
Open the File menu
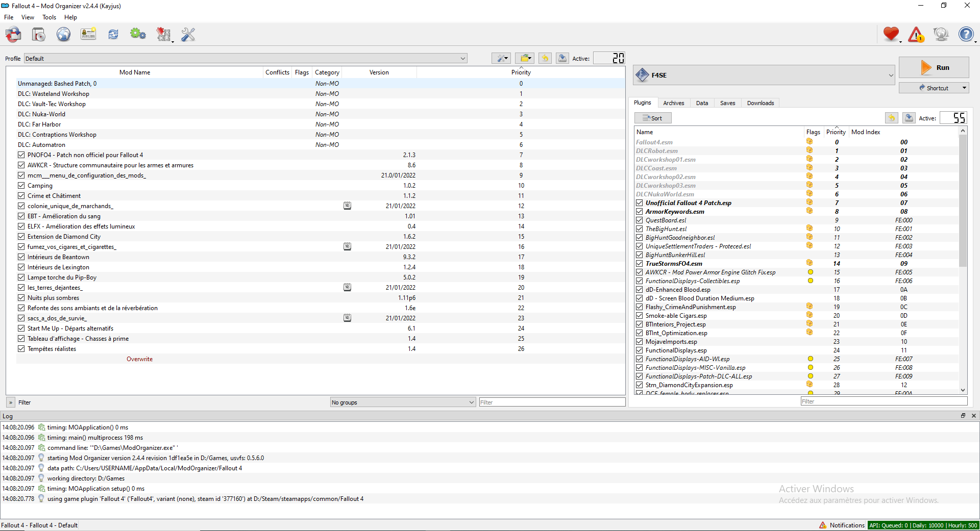9,17
